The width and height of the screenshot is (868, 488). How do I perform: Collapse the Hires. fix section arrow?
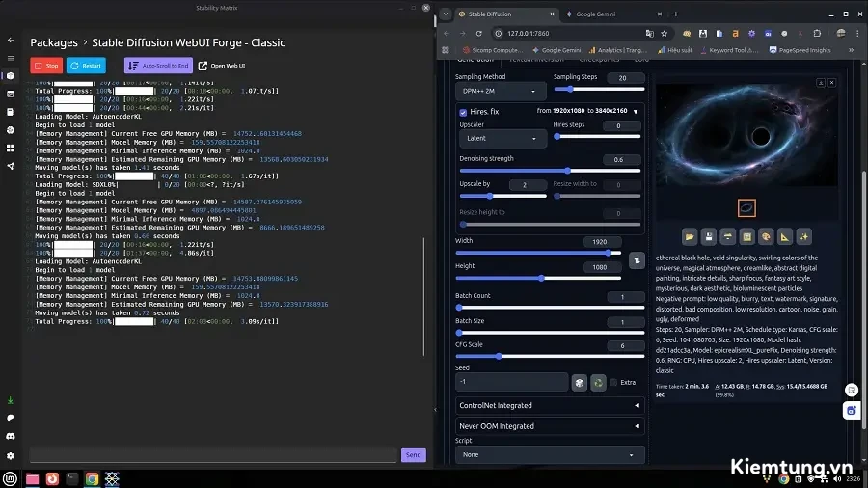(636, 112)
